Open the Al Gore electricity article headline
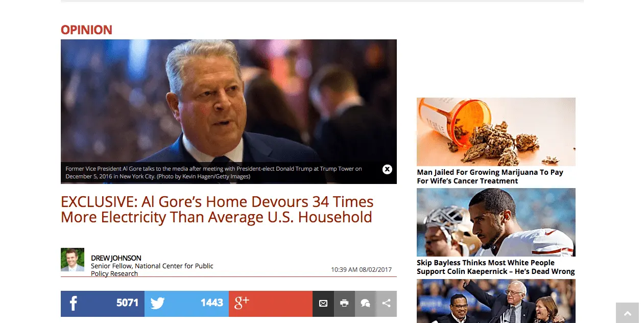This screenshot has height=323, width=644. (217, 209)
